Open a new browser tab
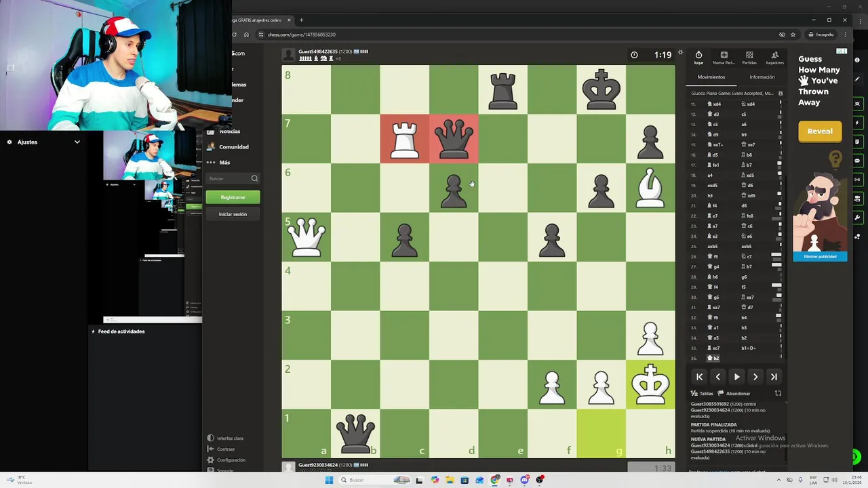The width and height of the screenshot is (868, 488). click(301, 20)
